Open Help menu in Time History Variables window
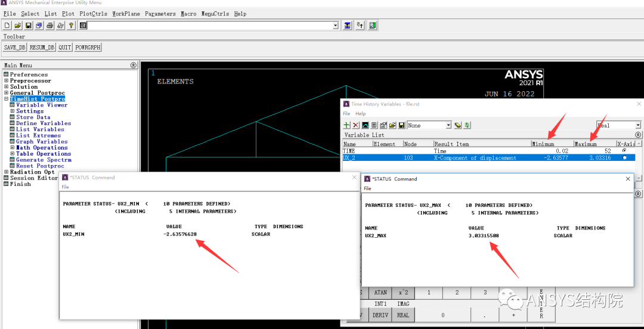 pyautogui.click(x=361, y=113)
